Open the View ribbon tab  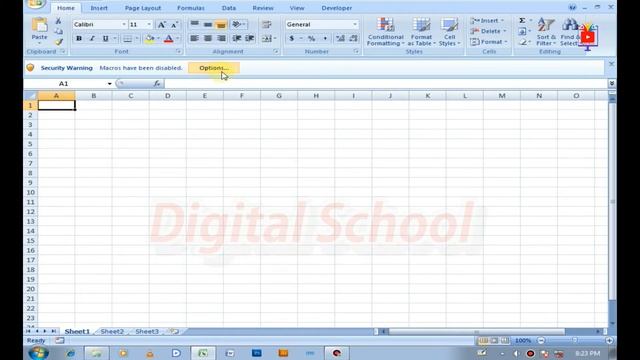coord(297,8)
